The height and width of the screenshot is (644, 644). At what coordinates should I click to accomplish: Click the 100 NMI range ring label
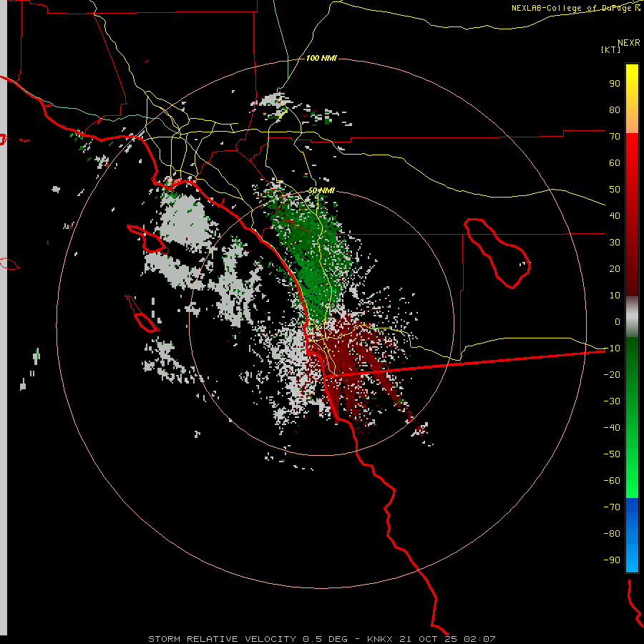point(321,58)
